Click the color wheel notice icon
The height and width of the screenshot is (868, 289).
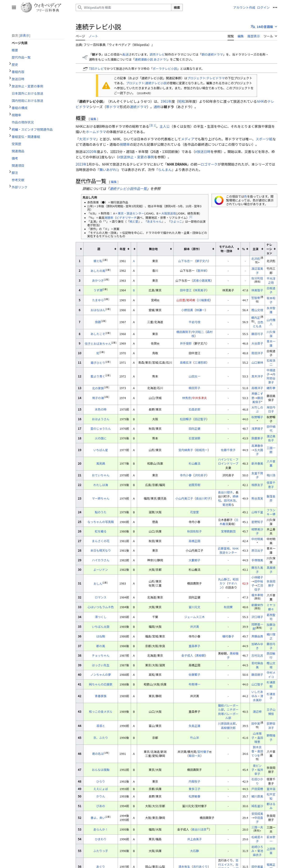tap(219, 201)
